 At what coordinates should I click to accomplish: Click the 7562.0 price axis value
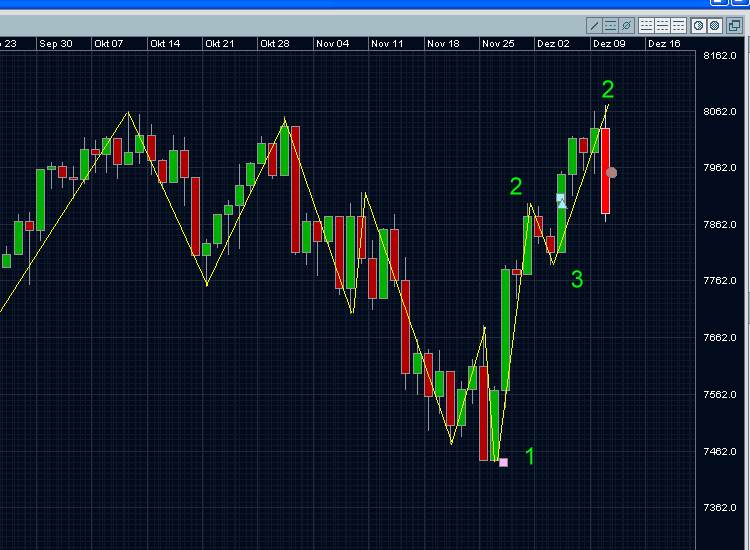click(x=719, y=395)
